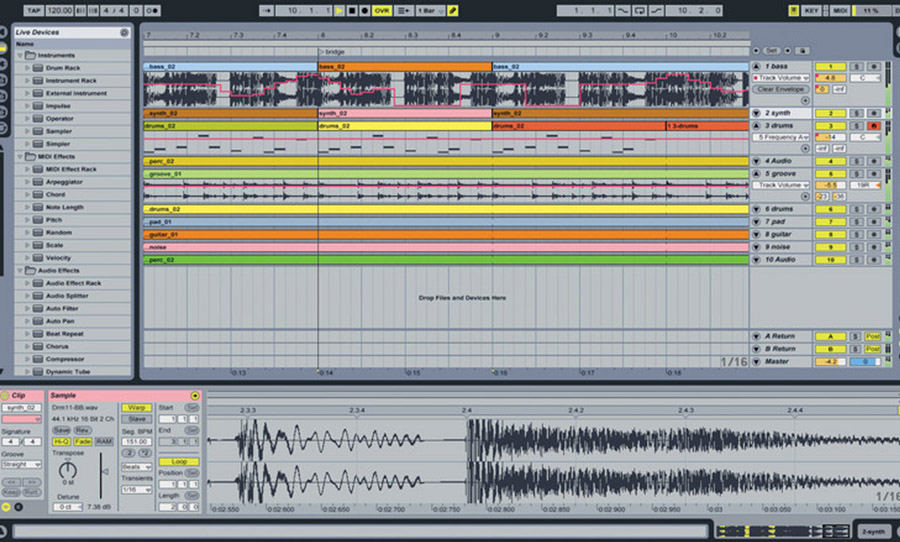Toggle the track activator 1 on bass
Screen dimensions: 900x542
point(830,67)
